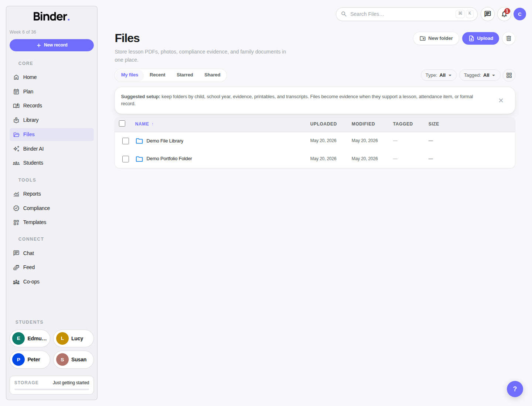
Task: Switch to the Shared tab
Action: (x=212, y=75)
